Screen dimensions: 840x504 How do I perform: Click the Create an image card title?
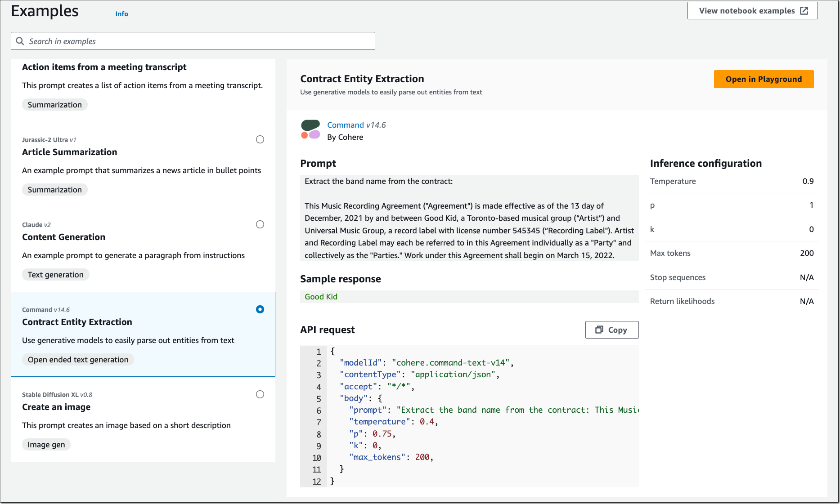coord(56,407)
